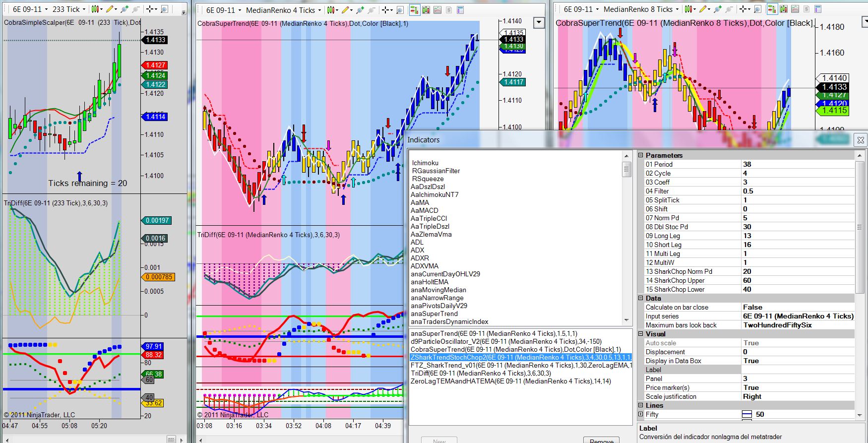Image resolution: width=868 pixels, height=443 pixels.
Task: Collapse the Data property section
Action: pos(640,298)
